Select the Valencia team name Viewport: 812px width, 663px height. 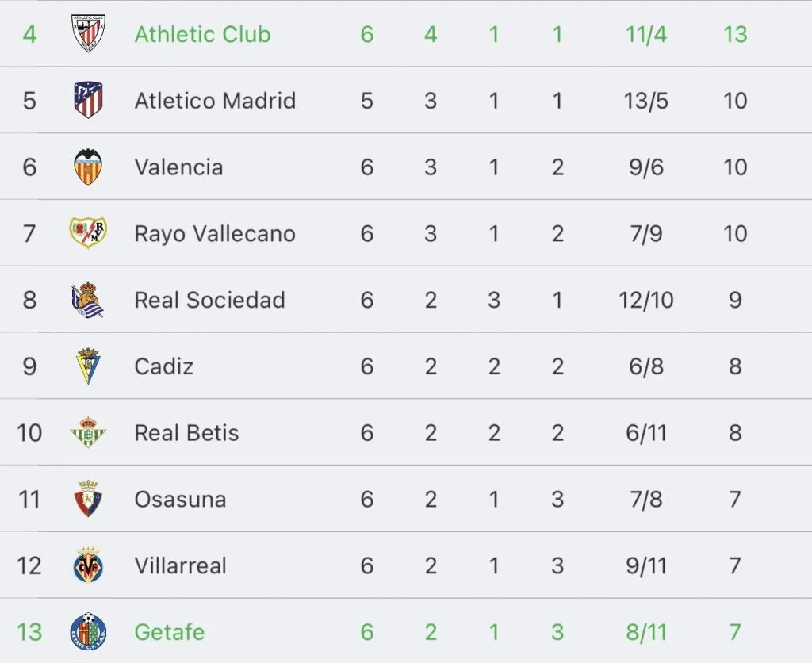point(178,167)
